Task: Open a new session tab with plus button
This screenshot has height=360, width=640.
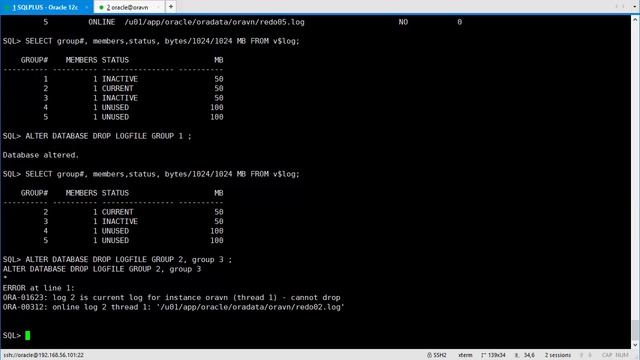Action: tap(171, 7)
